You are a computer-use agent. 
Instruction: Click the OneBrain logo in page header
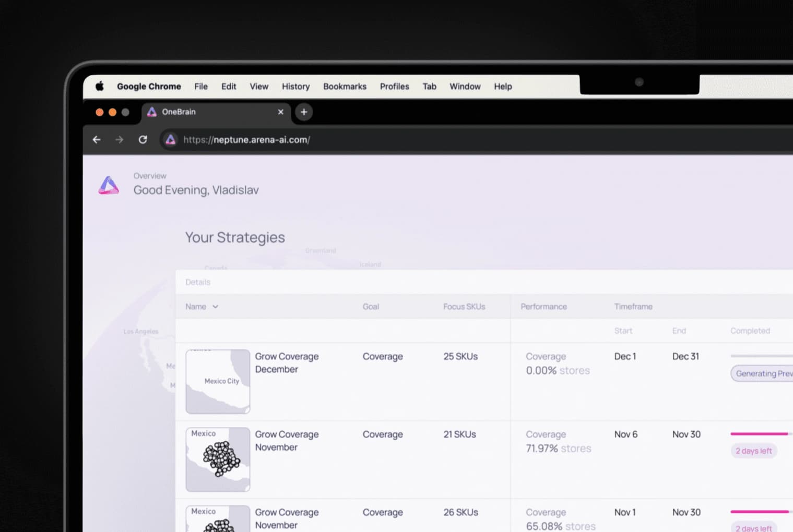(109, 185)
